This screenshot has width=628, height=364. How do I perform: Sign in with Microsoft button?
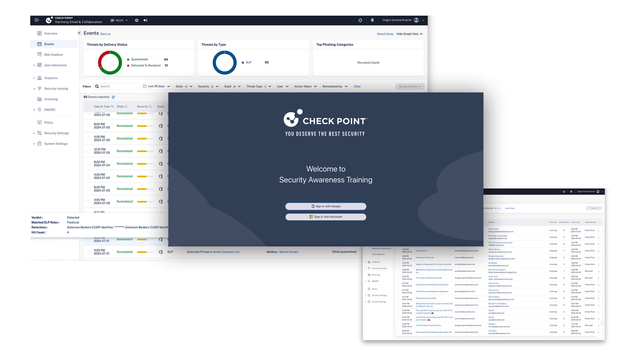coord(326,217)
